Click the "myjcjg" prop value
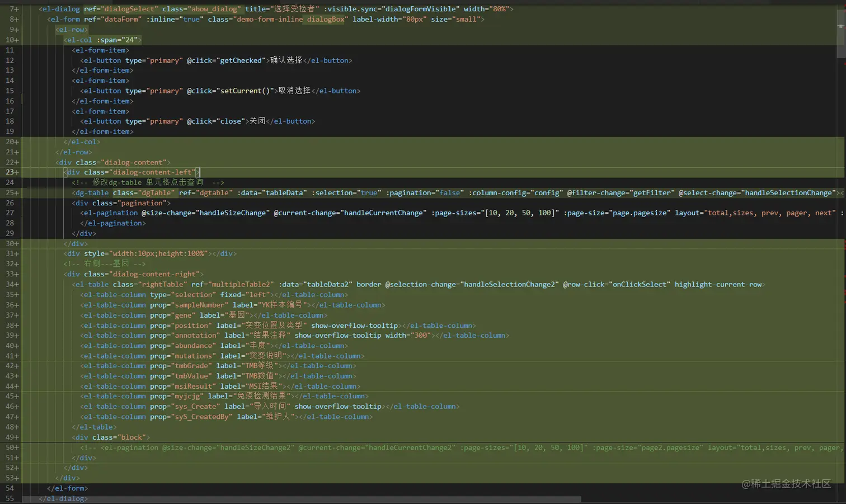846x504 pixels. point(187,396)
